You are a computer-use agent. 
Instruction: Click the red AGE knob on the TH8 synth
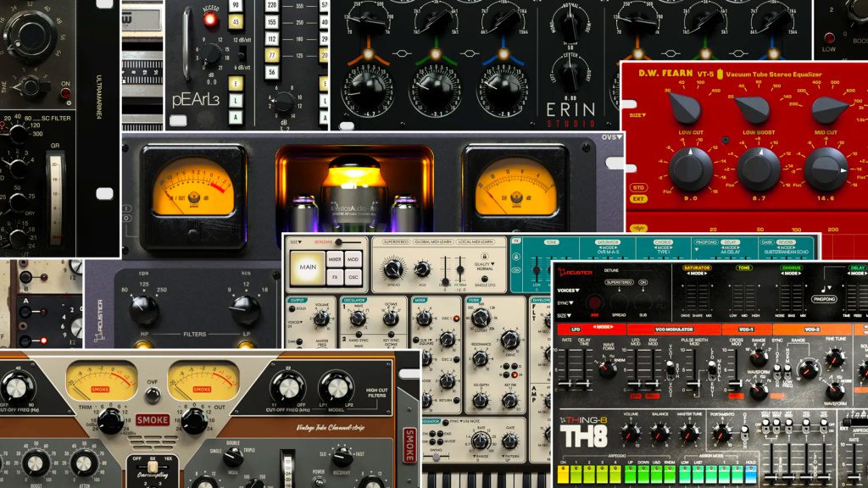(x=594, y=302)
